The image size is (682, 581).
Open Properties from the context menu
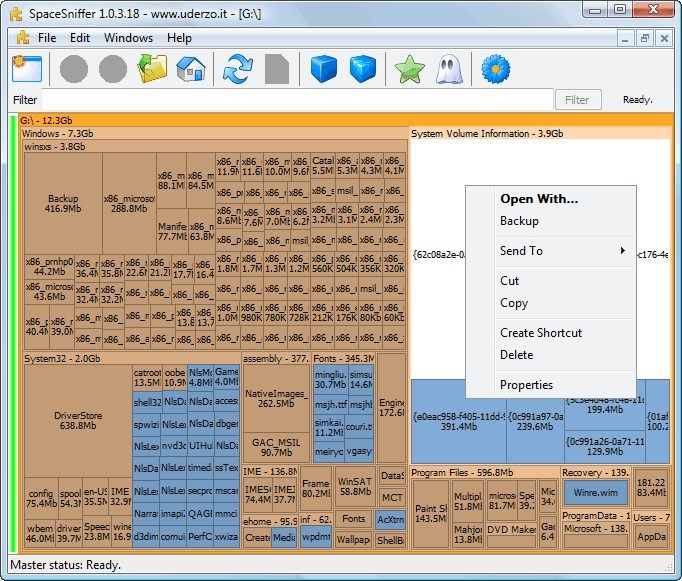coord(526,385)
